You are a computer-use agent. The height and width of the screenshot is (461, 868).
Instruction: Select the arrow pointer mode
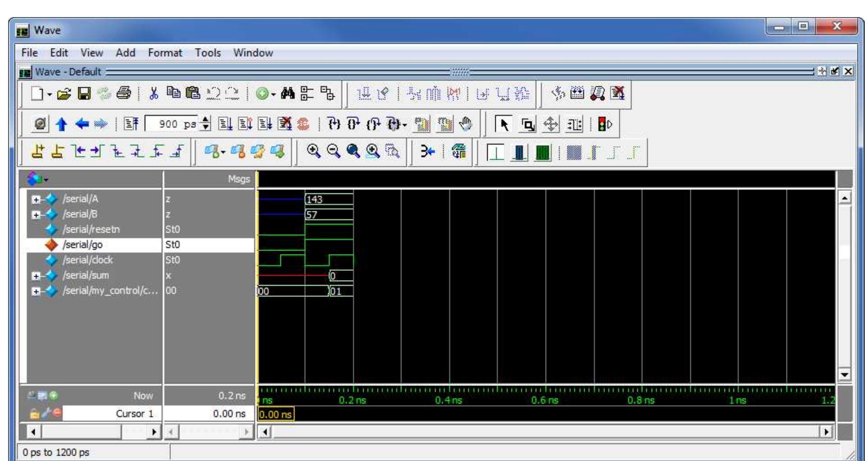pos(504,124)
